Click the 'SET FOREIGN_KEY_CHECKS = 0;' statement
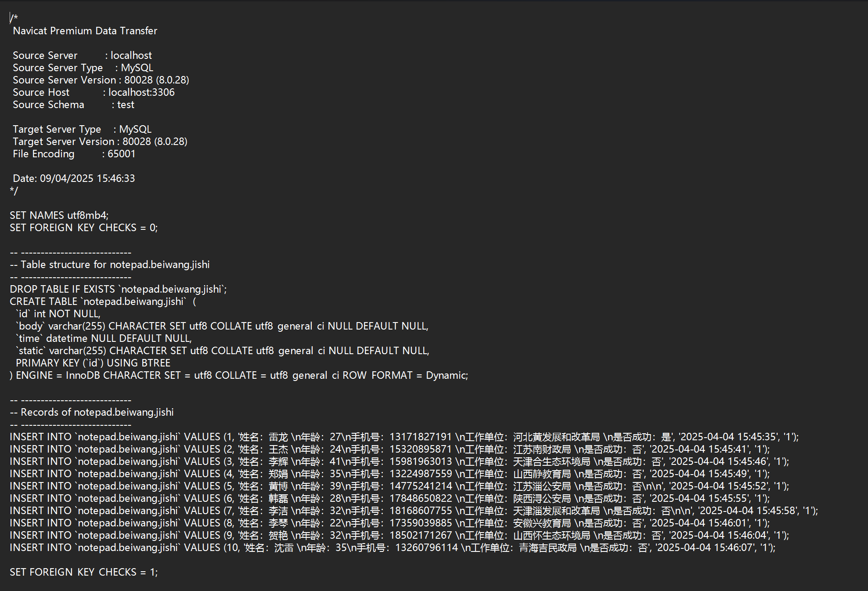Image resolution: width=868 pixels, height=591 pixels. (83, 228)
